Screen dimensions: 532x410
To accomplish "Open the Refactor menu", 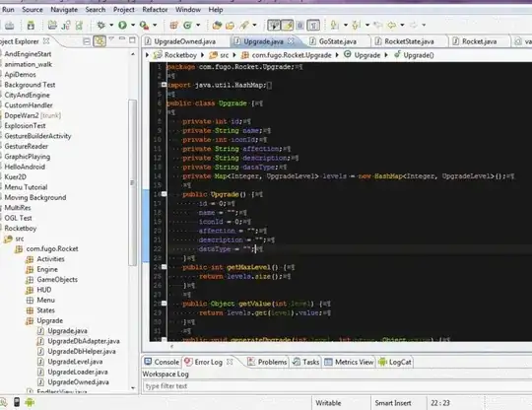I will point(155,10).
